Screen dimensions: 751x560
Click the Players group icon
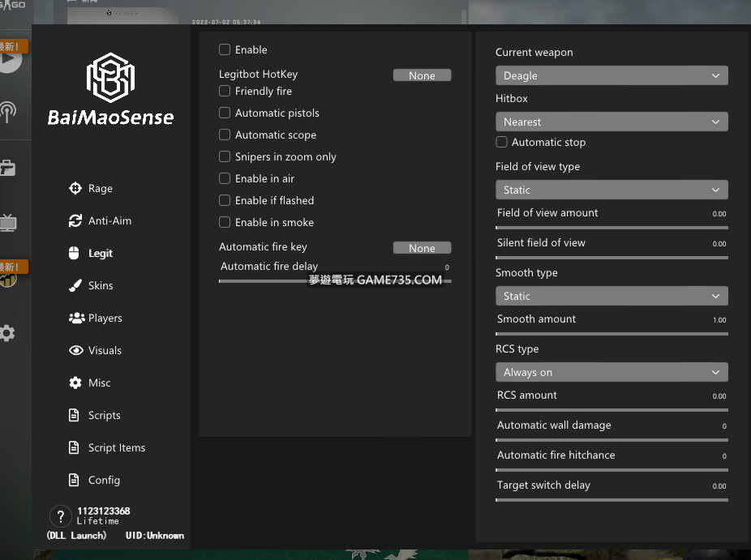click(76, 318)
